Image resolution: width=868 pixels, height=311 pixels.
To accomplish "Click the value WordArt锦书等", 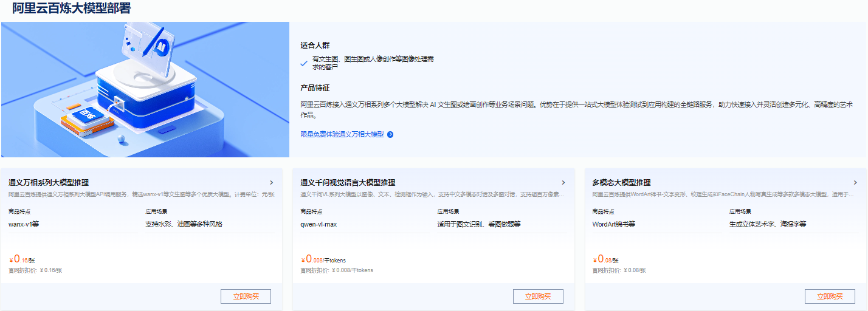I will click(x=614, y=224).
